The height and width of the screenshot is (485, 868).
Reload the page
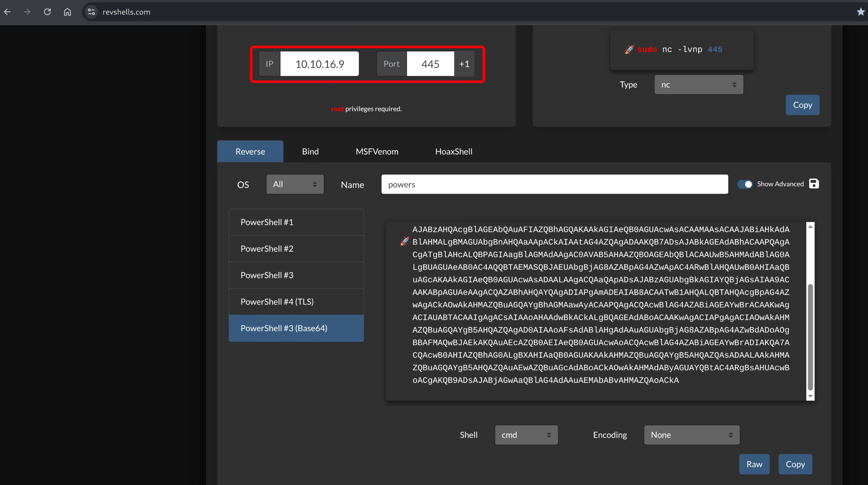(47, 12)
